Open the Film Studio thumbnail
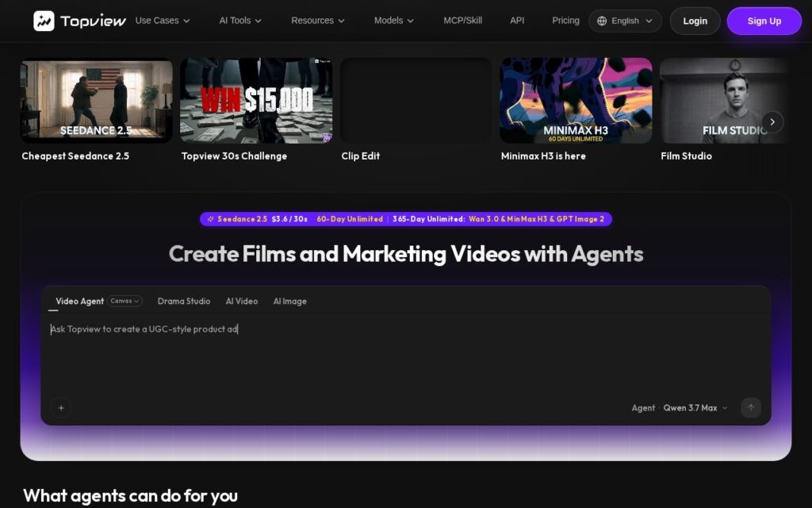Screen dimensions: 812x508 point(724,101)
